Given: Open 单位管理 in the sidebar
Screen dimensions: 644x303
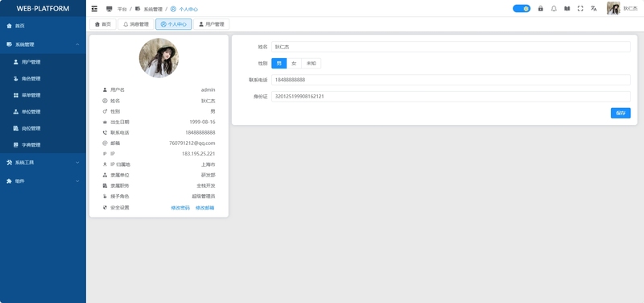Looking at the screenshot, I should click(43, 112).
